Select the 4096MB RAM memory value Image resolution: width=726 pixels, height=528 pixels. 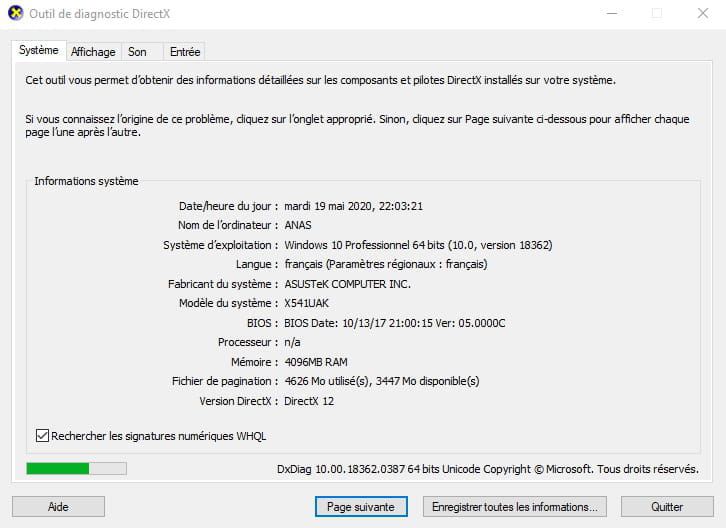click(x=316, y=362)
